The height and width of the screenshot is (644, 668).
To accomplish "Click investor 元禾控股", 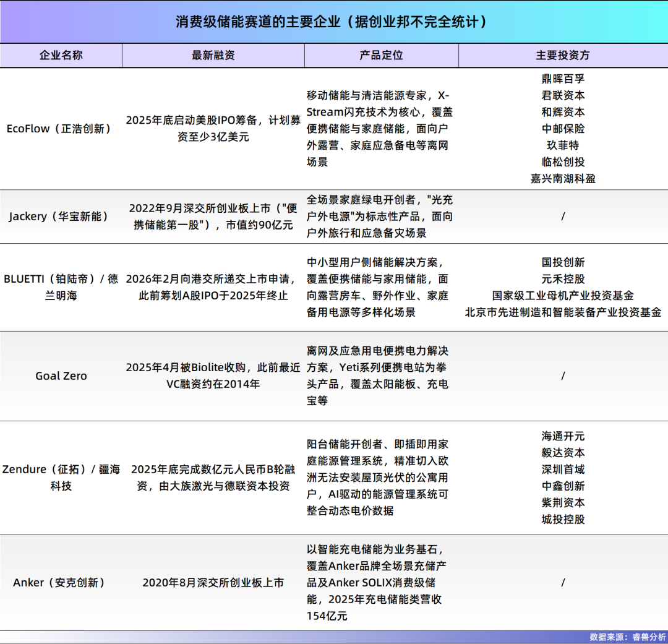I will [563, 279].
